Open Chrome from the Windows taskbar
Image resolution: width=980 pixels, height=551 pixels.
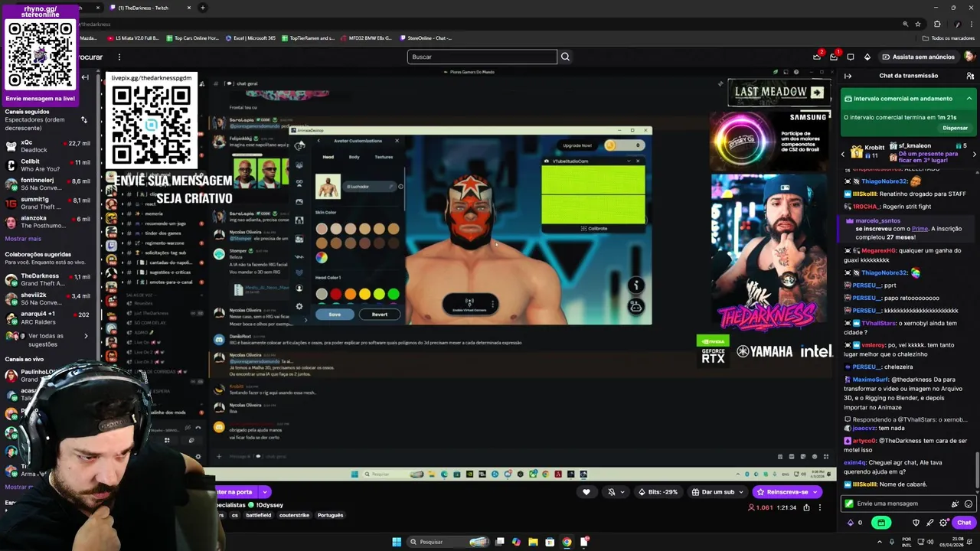[567, 542]
